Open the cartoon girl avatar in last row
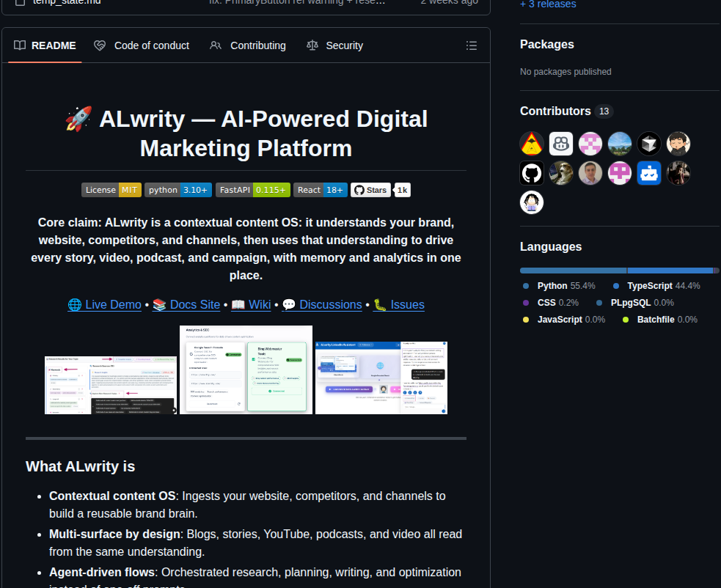The width and height of the screenshot is (721, 588). tap(532, 202)
